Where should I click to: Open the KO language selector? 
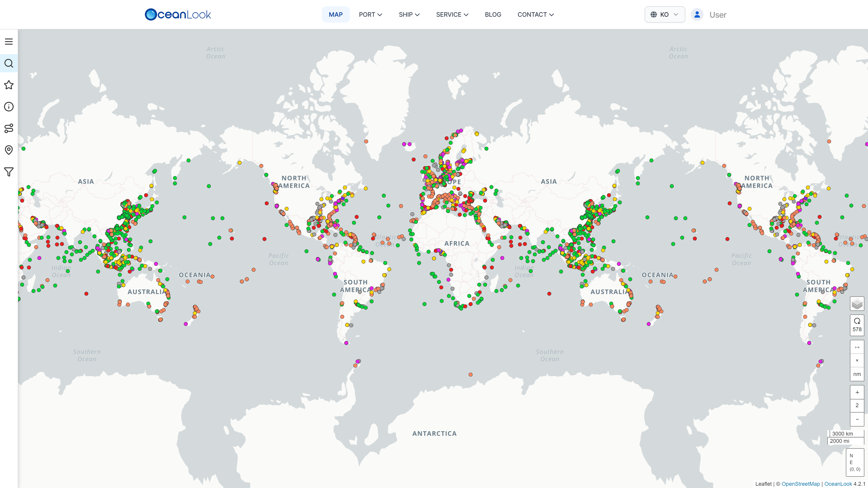click(665, 14)
